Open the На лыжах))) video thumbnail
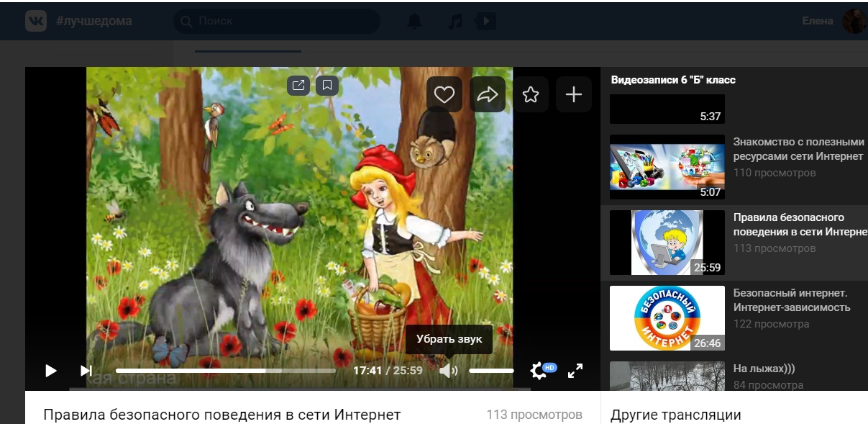Viewport: 868px width, 424px height. coord(667,376)
